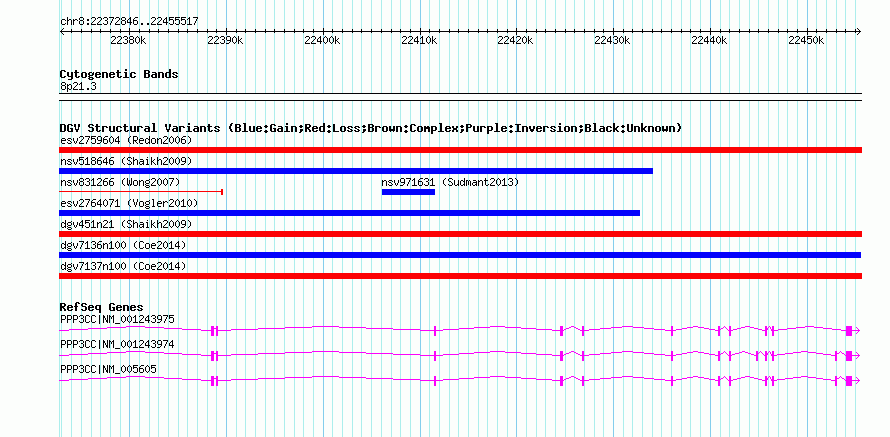Click the 8p21.3 band label
This screenshot has width=890, height=437.
(78, 86)
